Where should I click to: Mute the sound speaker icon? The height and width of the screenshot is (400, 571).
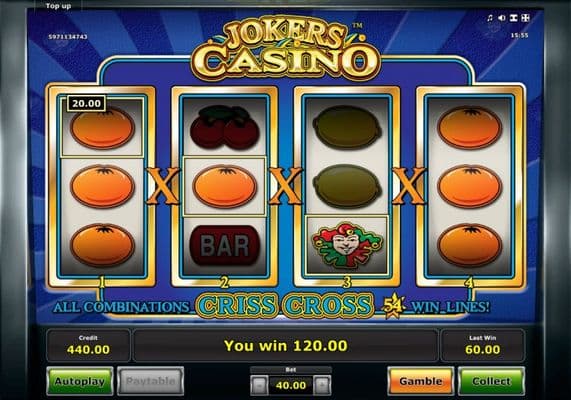501,18
